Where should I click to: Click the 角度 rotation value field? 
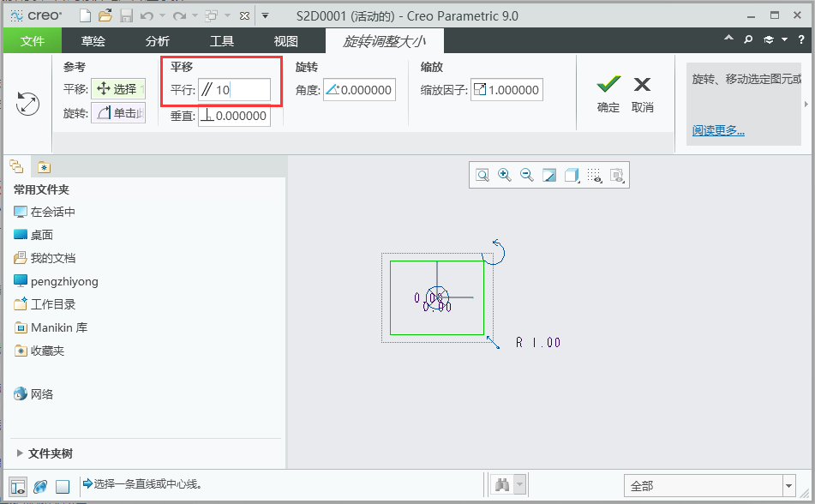[x=360, y=90]
